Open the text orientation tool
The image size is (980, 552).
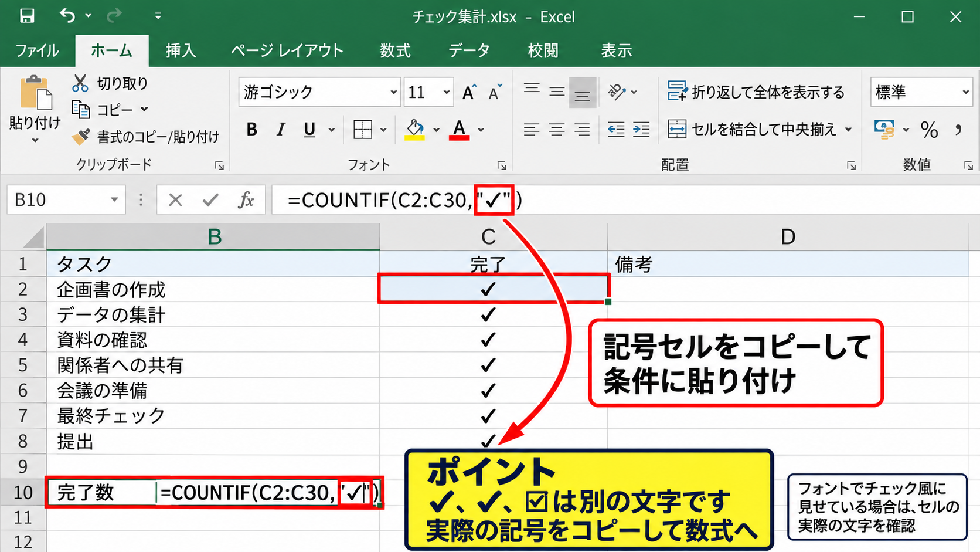click(617, 92)
